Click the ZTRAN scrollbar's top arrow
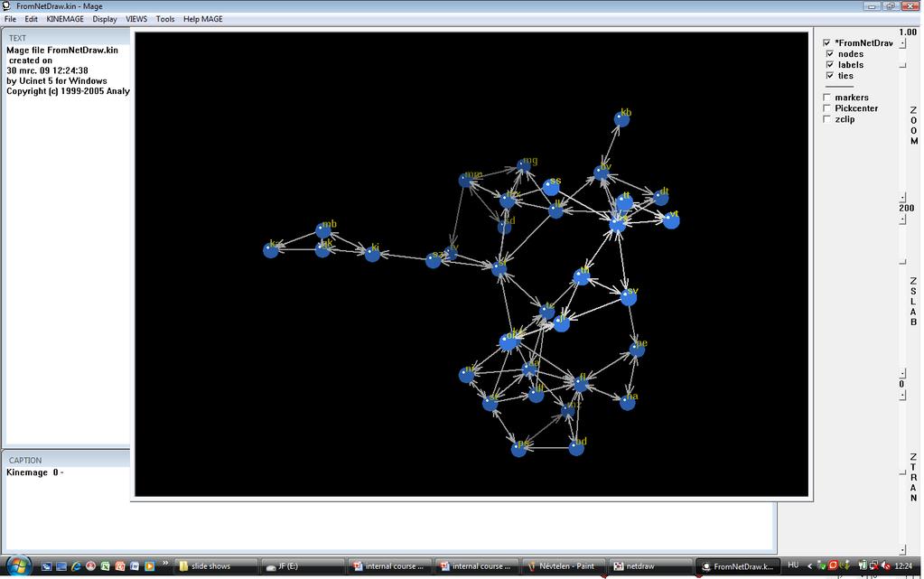The height and width of the screenshot is (579, 924). point(903,396)
